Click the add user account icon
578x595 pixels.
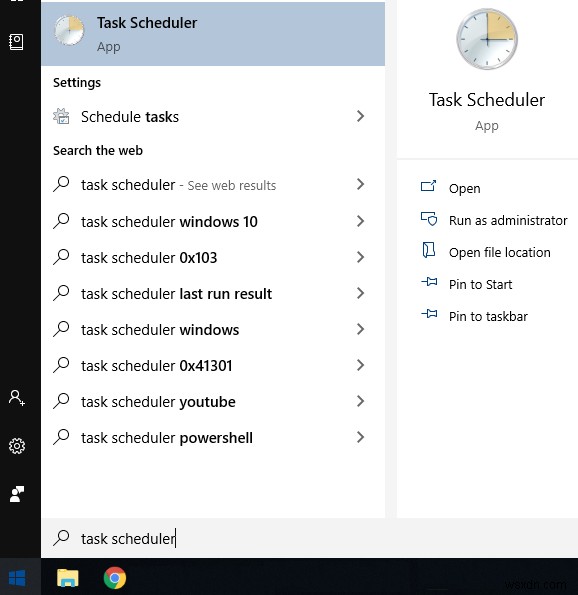pyautogui.click(x=17, y=398)
